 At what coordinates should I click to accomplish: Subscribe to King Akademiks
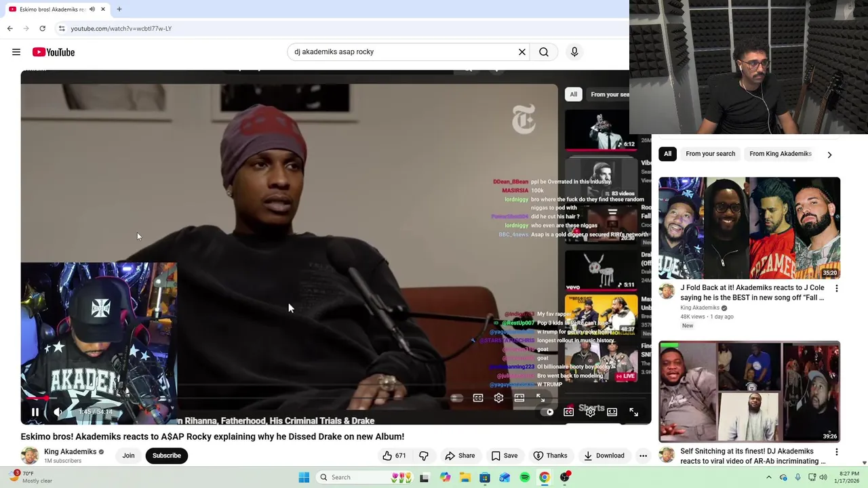(x=166, y=455)
